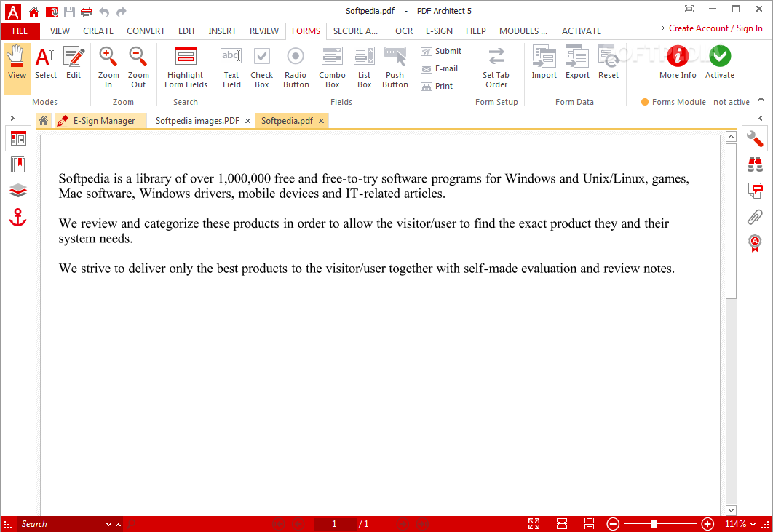Switch to the VIEW ribbon tab

point(60,31)
